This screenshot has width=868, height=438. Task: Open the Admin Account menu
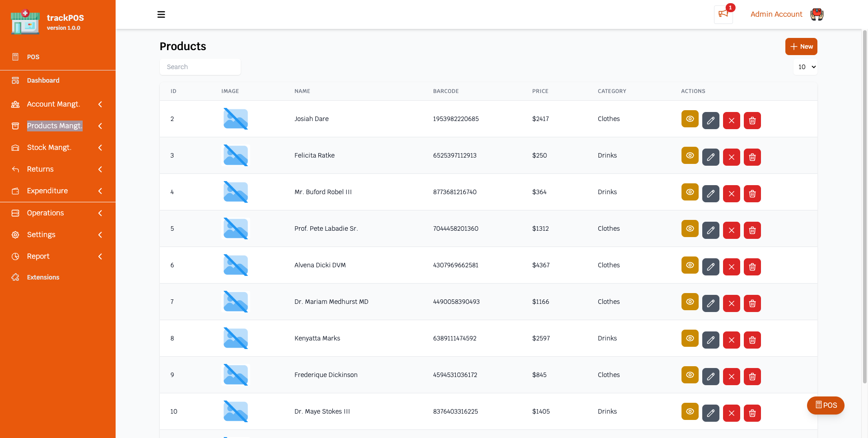tap(776, 14)
